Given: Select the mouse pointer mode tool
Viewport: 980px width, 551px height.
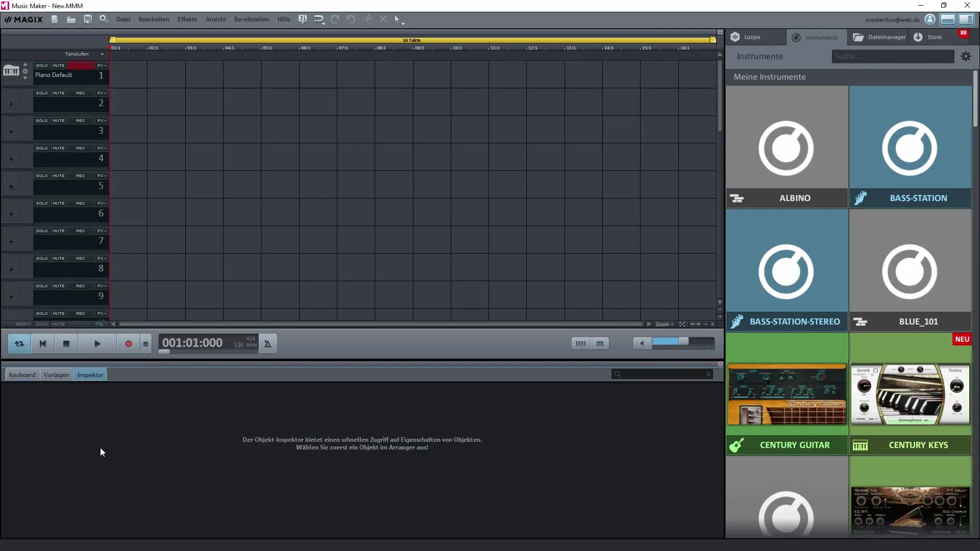Looking at the screenshot, I should (397, 19).
